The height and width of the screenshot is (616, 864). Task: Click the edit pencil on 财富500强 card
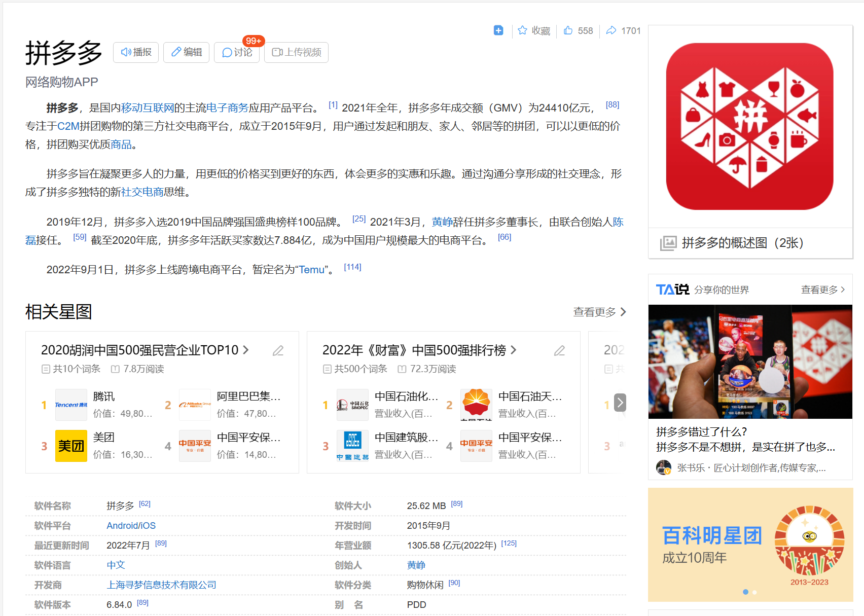[x=559, y=350]
